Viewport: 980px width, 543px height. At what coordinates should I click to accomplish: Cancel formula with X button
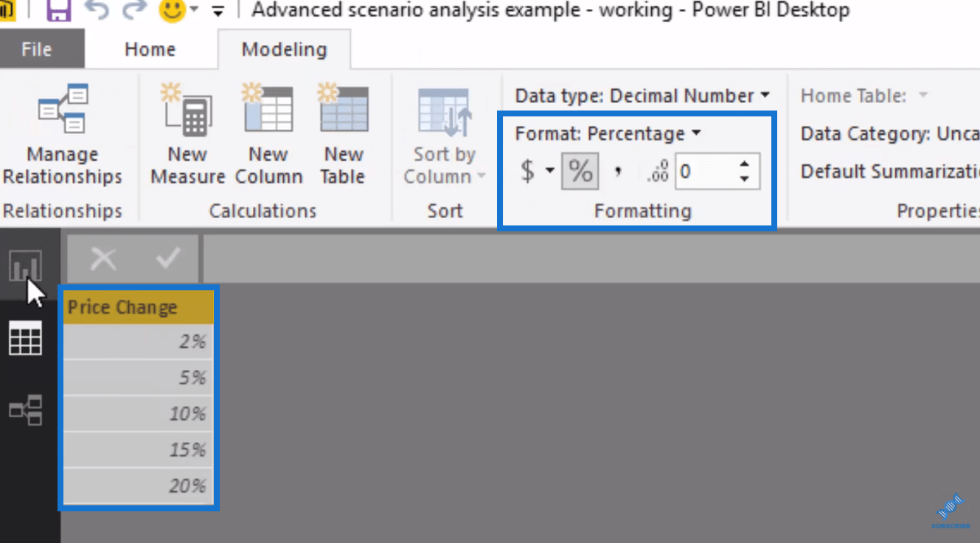point(103,259)
